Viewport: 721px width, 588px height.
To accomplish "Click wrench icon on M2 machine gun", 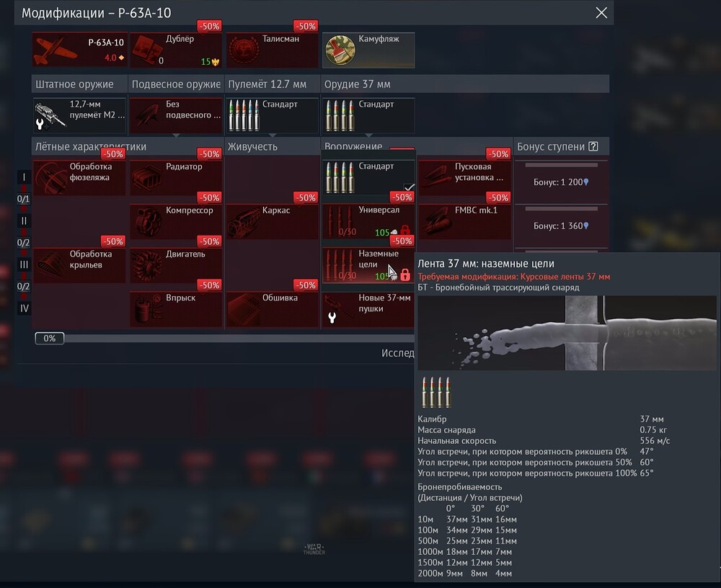I will click(40, 123).
